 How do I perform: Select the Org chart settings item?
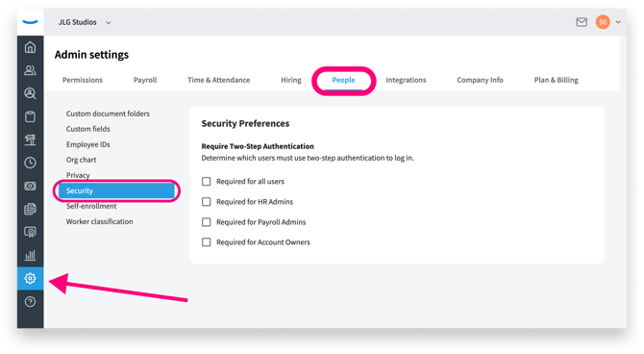click(82, 160)
